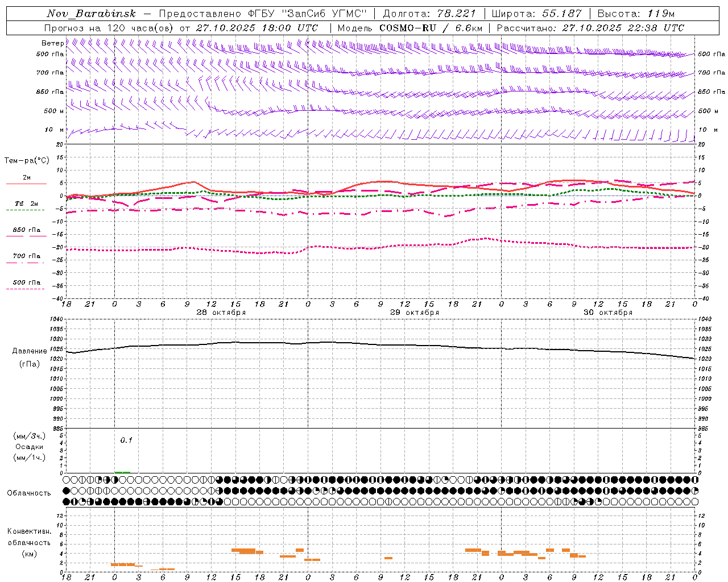Click the 29 октября date label
This screenshot has width=728, height=582.
414,313
